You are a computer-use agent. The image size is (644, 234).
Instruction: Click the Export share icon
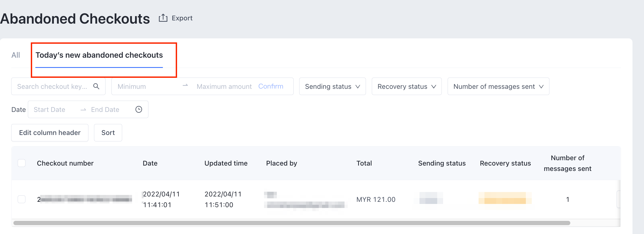pyautogui.click(x=163, y=18)
